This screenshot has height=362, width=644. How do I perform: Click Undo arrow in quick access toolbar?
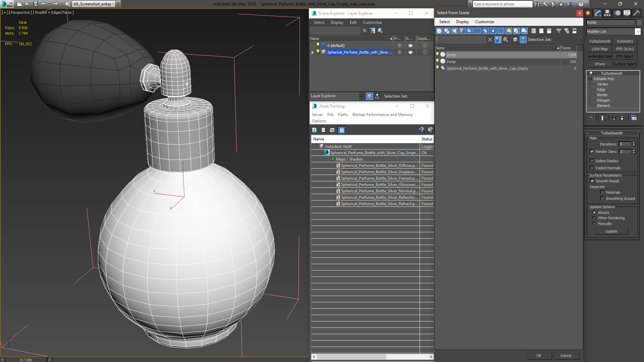pyautogui.click(x=43, y=4)
